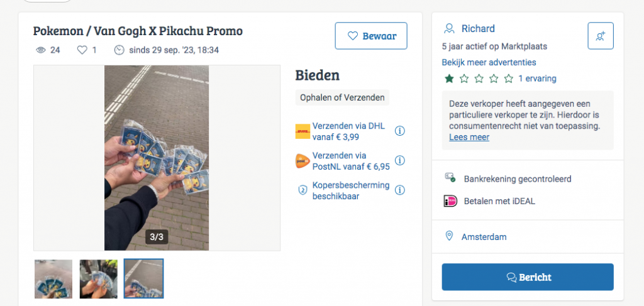
Task: Click the main product photo
Action: pyautogui.click(x=157, y=158)
